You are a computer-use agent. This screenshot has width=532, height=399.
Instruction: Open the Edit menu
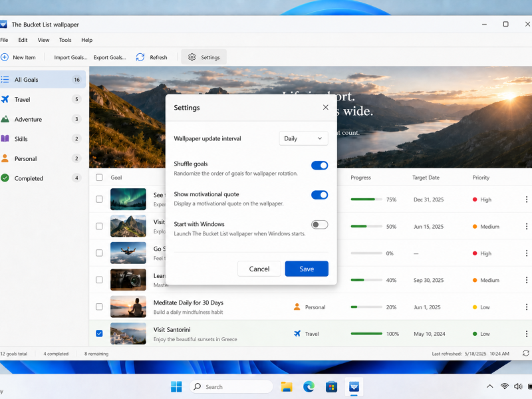click(23, 40)
